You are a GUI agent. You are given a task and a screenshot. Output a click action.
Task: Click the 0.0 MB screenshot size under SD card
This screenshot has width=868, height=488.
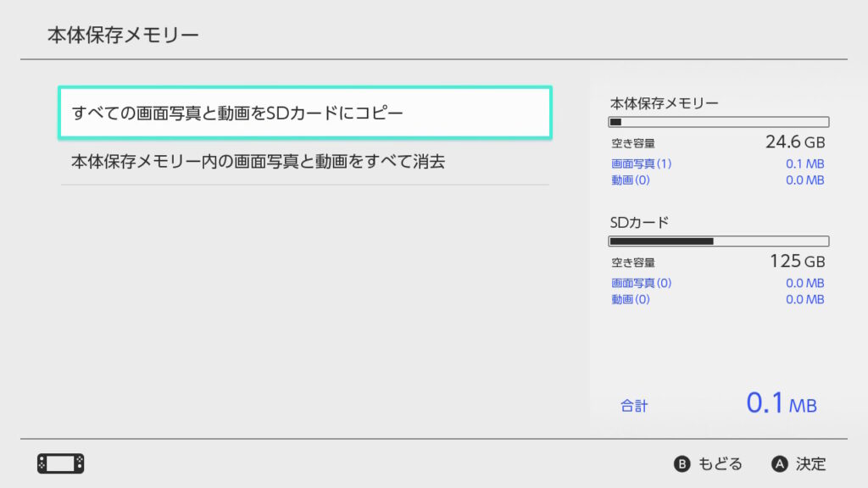click(x=805, y=283)
